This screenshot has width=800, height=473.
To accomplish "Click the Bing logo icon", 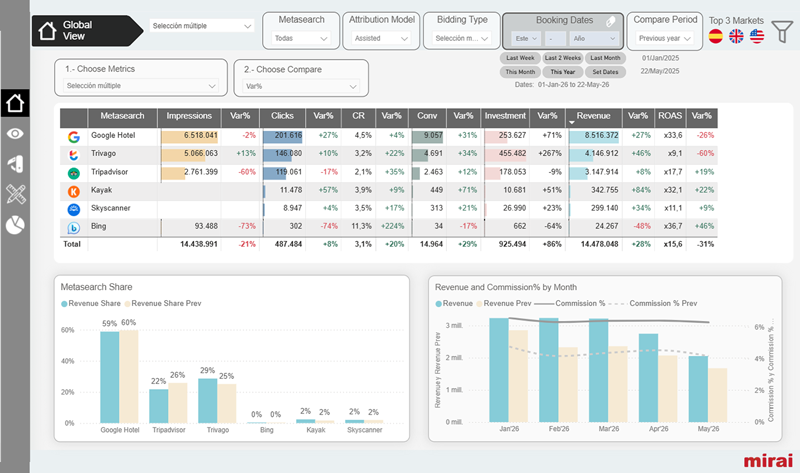I will [x=73, y=228].
